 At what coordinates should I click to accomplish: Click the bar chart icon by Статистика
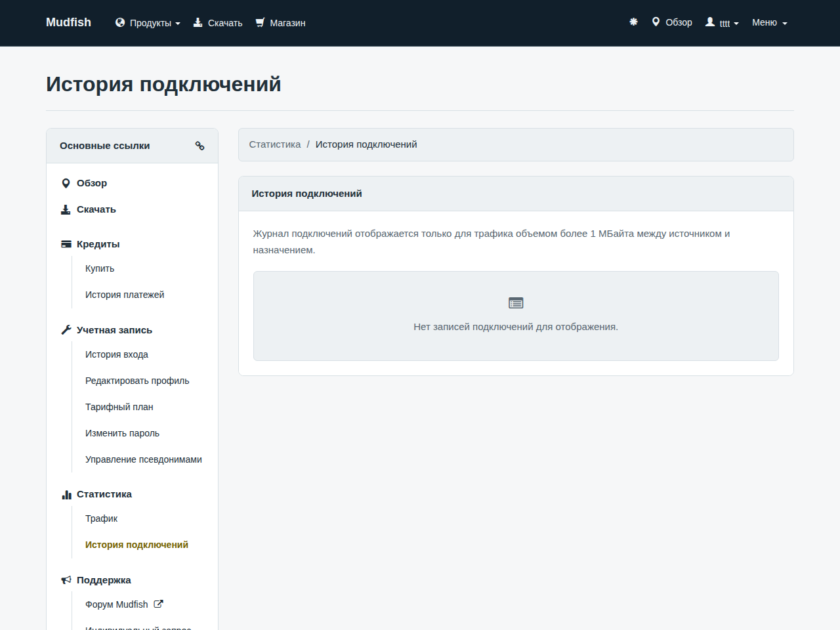click(66, 494)
